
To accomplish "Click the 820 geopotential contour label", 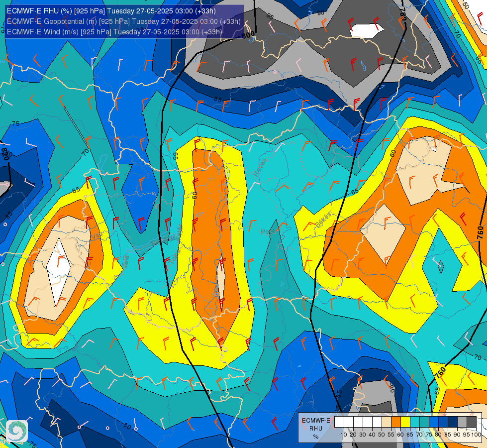I will pos(5,154).
